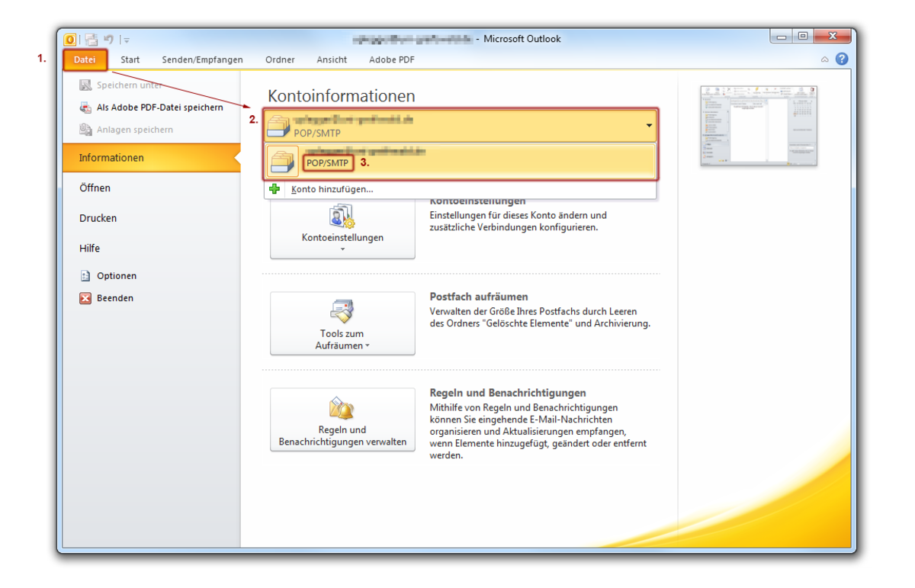Click the POP/SMTP account folder icon in list
The image size is (915, 588).
282,161
